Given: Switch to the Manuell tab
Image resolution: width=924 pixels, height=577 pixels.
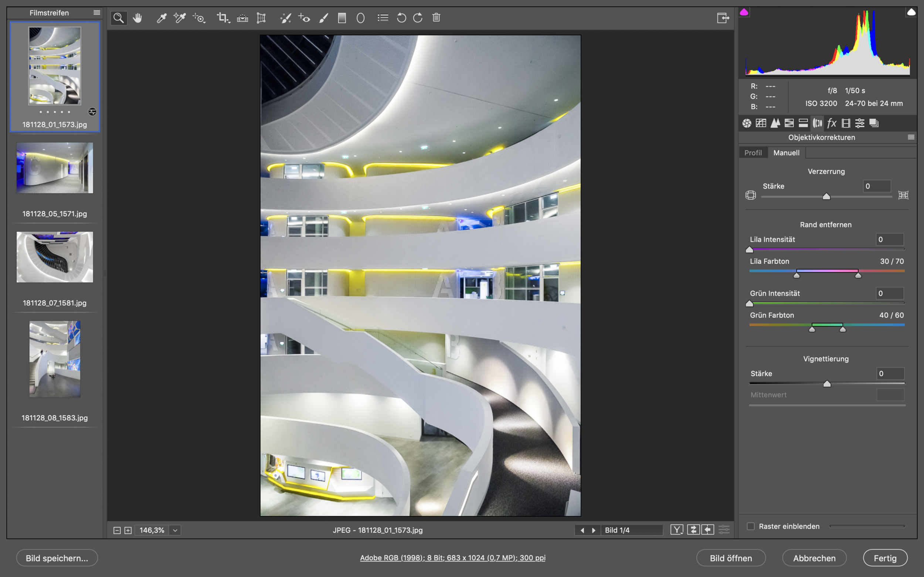Looking at the screenshot, I should [x=786, y=153].
